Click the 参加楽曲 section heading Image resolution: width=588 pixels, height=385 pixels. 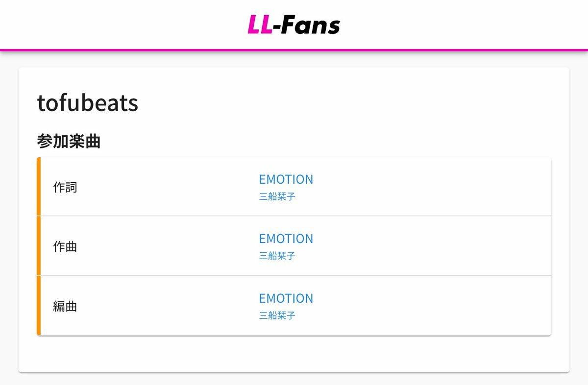(x=69, y=142)
